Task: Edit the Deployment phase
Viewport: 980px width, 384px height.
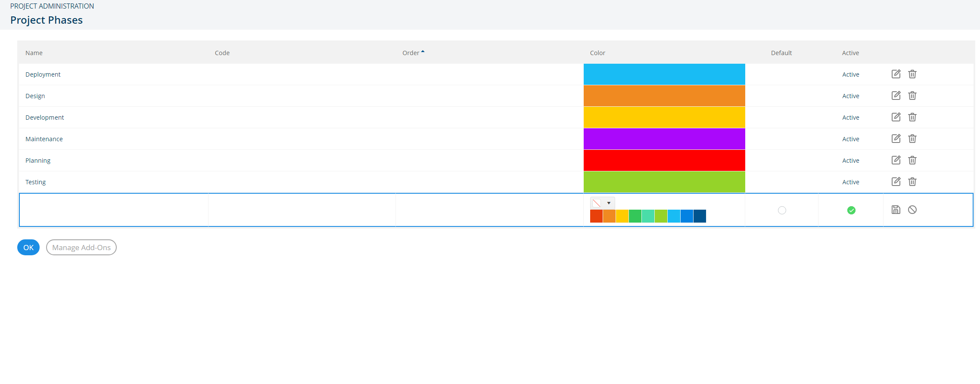Action: pos(896,74)
